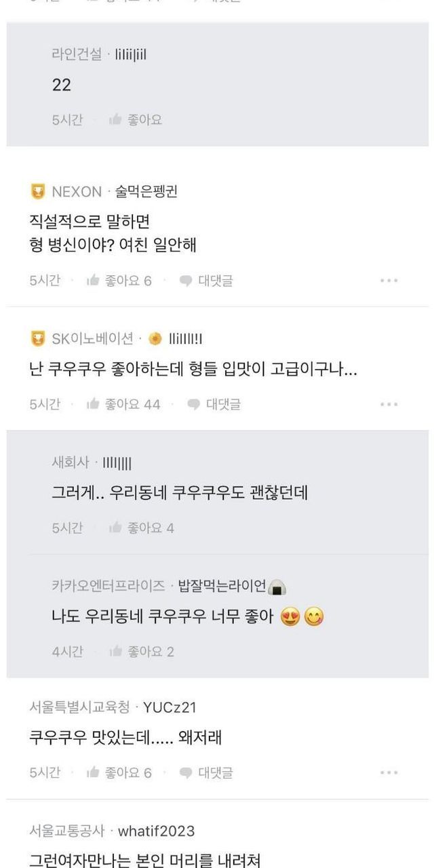The image size is (434, 868).
Task: Click the comment text '쿠우쿠우 맛있는데..... 왜저래'
Action: click(125, 738)
